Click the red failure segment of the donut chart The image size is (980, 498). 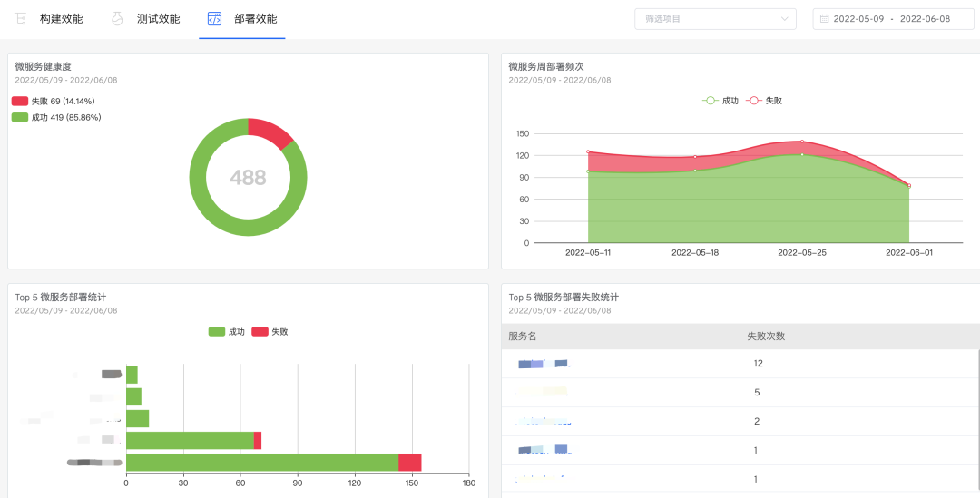(270, 132)
